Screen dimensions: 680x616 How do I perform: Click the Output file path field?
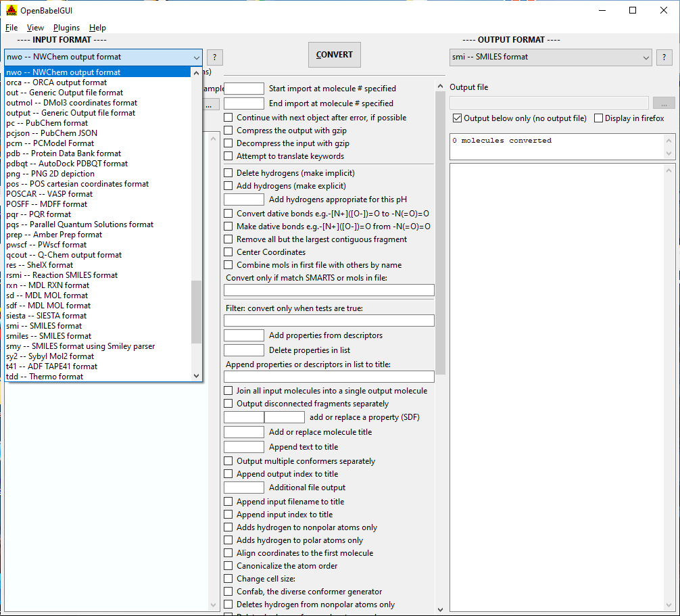coord(549,103)
